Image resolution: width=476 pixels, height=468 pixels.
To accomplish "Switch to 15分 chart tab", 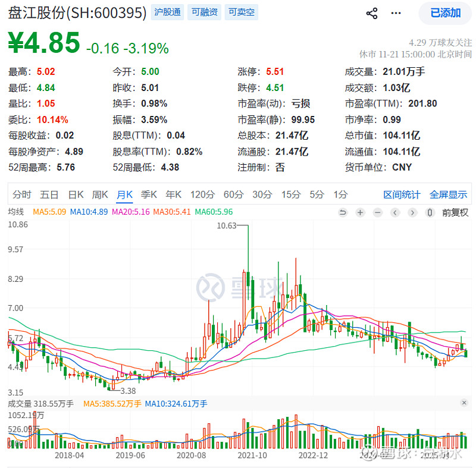I will tap(291, 194).
